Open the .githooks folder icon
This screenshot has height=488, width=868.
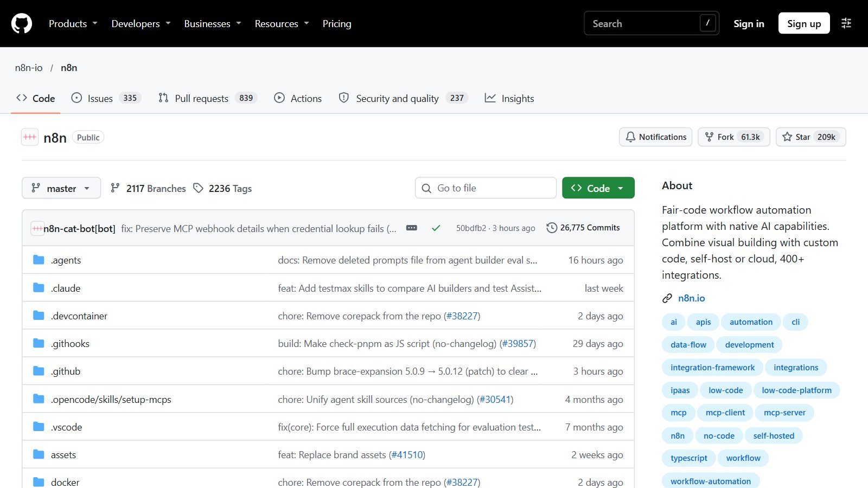point(39,343)
